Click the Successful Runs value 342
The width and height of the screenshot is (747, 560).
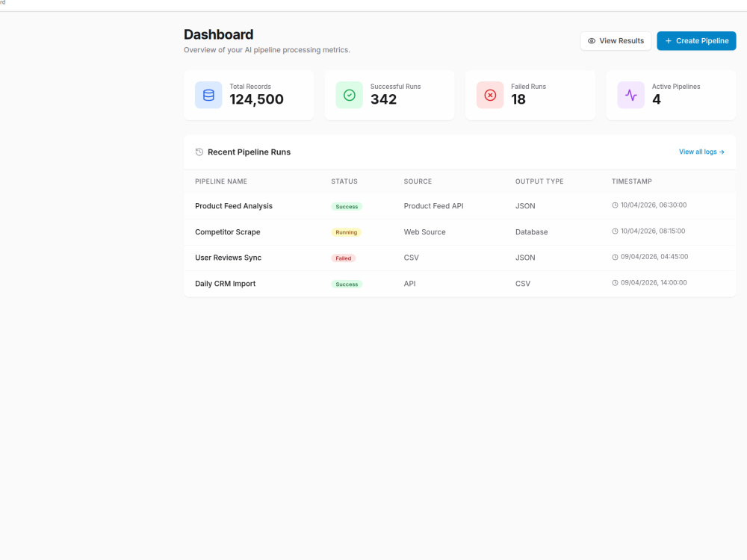pyautogui.click(x=383, y=99)
